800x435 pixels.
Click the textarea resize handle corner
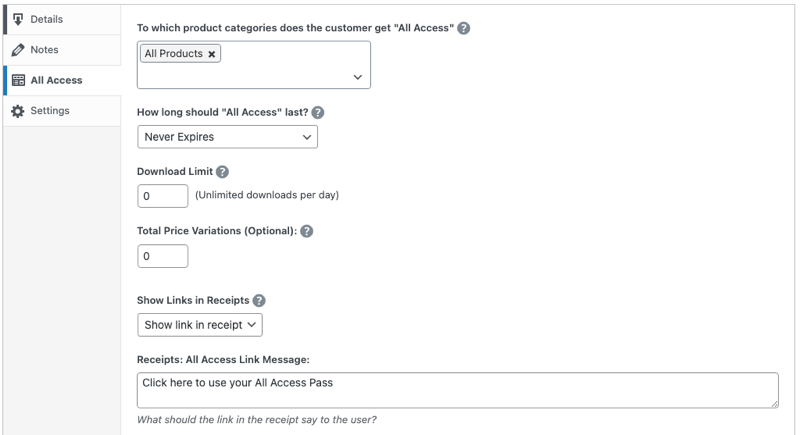[774, 403]
